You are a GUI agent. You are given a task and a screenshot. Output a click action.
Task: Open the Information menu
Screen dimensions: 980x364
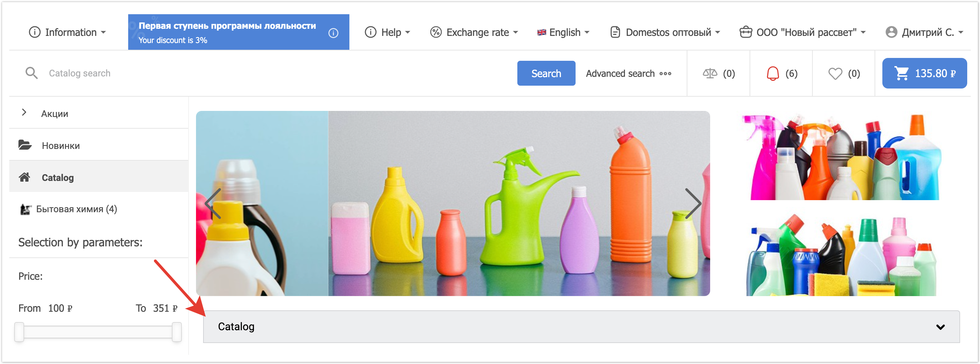[x=67, y=33]
